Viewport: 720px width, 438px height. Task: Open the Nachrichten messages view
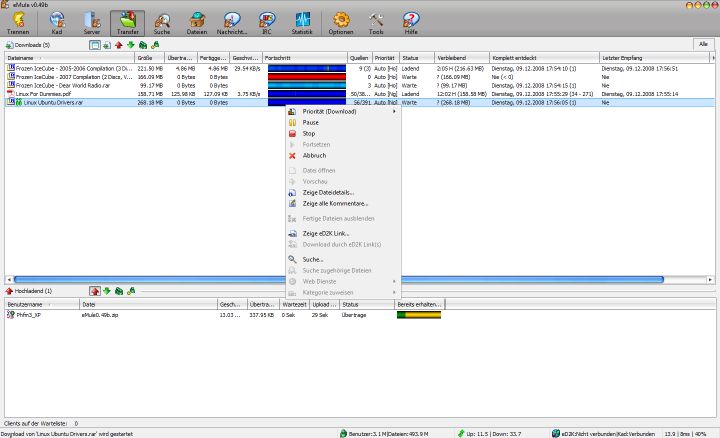coord(232,21)
